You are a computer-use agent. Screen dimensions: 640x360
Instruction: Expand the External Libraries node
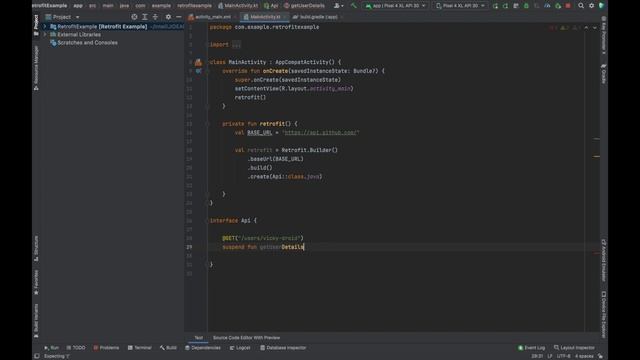click(45, 35)
